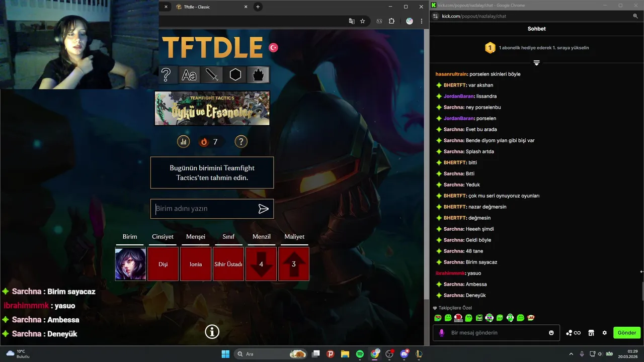Click the TFTDLE logo
Viewport: 644px width, 362px height.
(x=212, y=48)
